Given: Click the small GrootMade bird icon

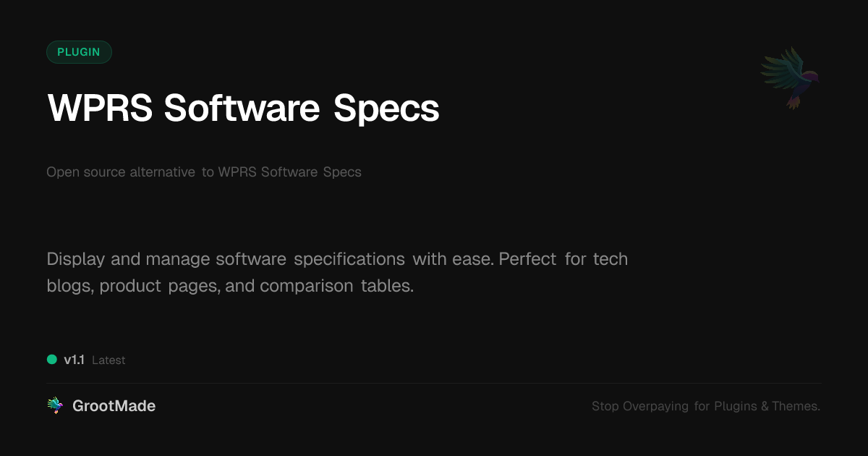Looking at the screenshot, I should click(55, 406).
